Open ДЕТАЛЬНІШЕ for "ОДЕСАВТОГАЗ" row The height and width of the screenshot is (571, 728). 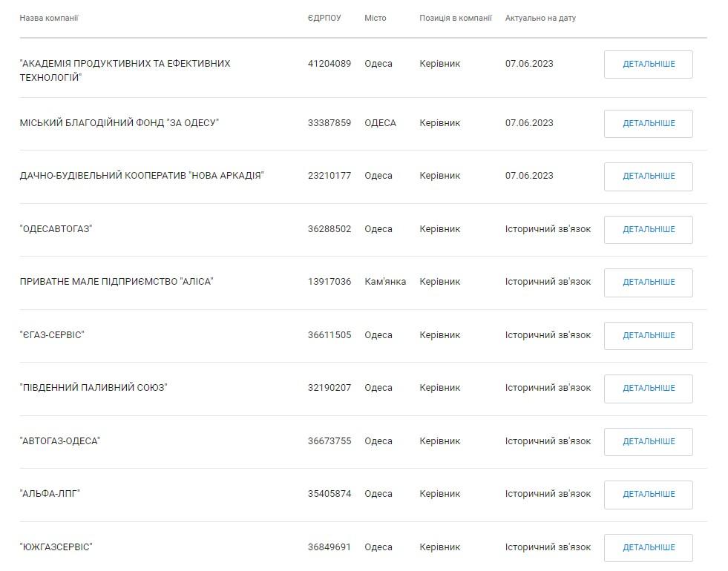[x=648, y=230]
